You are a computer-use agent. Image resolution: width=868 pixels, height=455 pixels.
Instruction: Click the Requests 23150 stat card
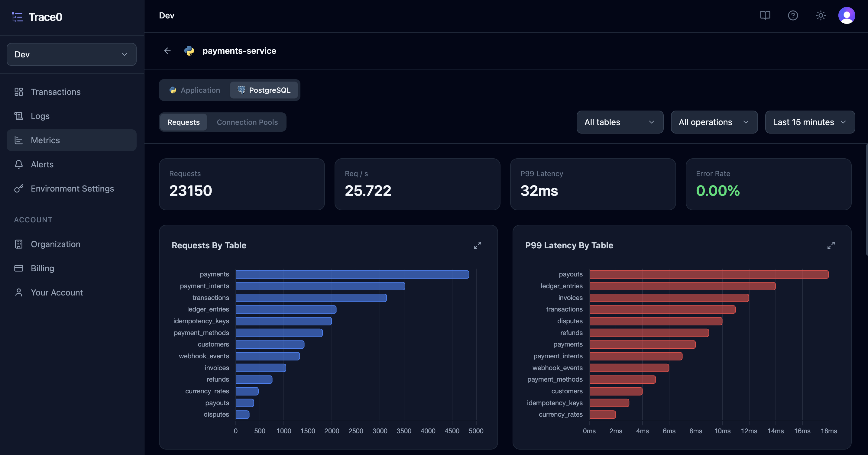point(241,184)
